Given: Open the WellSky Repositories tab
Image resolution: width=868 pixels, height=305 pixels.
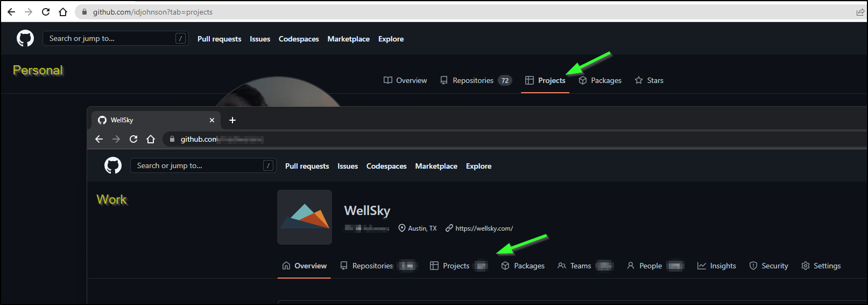Looking at the screenshot, I should click(x=378, y=266).
